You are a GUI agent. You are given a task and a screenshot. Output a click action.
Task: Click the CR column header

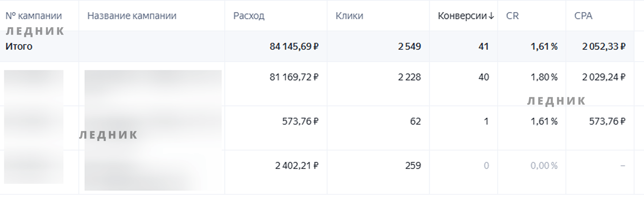(512, 16)
